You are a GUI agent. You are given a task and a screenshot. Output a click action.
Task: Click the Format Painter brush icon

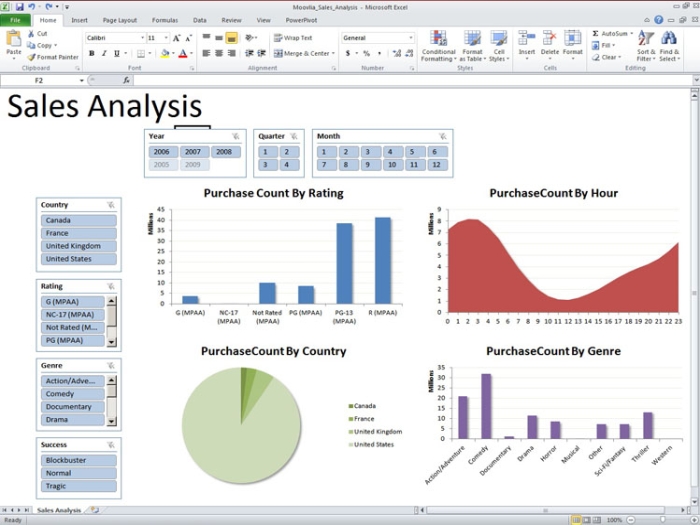point(31,57)
